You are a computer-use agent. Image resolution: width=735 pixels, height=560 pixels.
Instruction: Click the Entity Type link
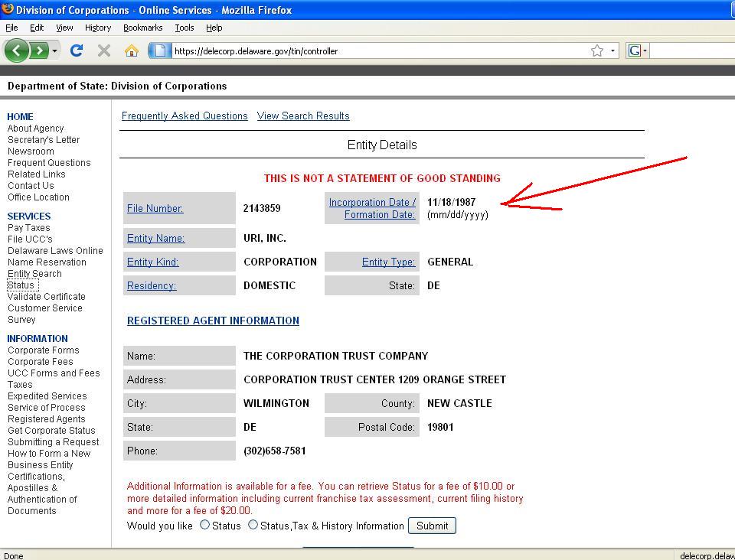(389, 262)
